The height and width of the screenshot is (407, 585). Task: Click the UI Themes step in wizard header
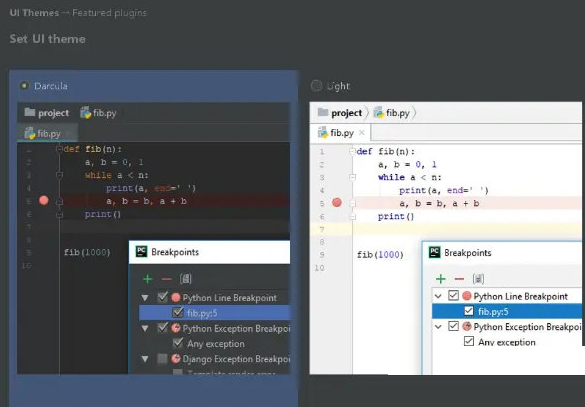pyautogui.click(x=34, y=13)
